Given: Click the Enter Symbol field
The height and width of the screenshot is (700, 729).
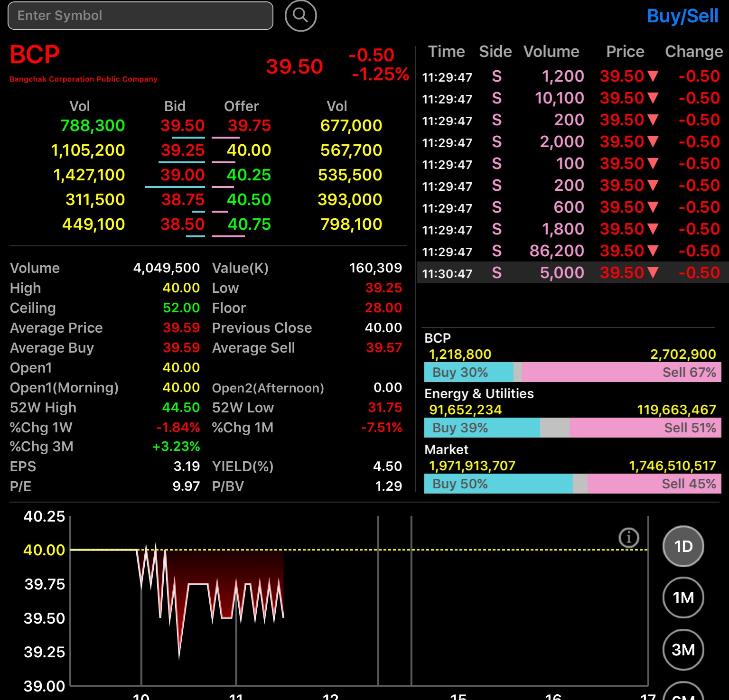Looking at the screenshot, I should pyautogui.click(x=140, y=16).
